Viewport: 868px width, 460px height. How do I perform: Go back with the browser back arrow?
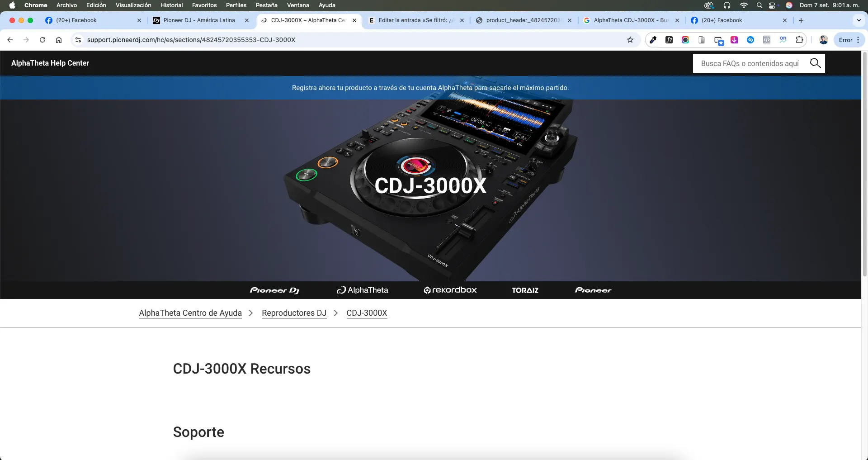(10, 40)
